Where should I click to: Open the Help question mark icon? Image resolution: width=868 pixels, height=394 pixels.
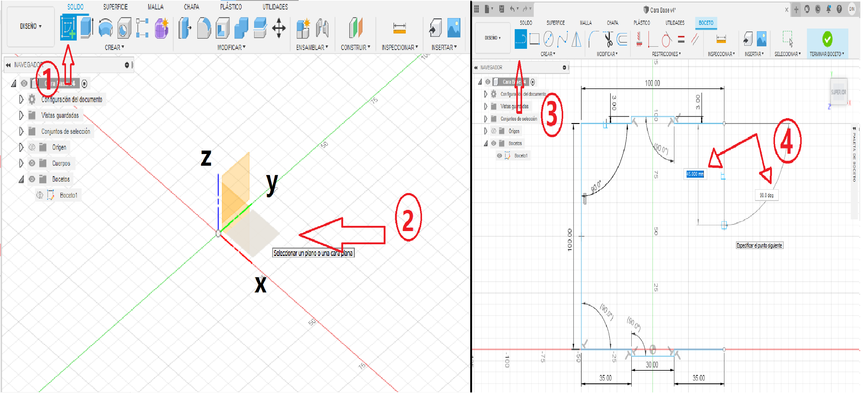pos(840,9)
